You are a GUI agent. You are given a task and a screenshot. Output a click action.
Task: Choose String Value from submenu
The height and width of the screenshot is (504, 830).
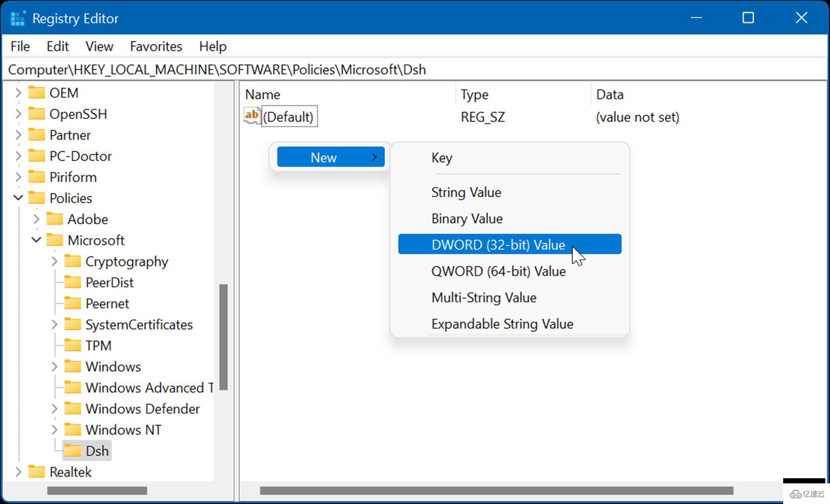pos(510,192)
